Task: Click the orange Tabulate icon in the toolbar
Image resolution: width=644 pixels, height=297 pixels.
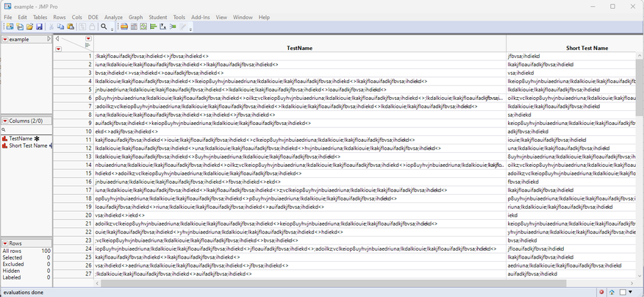Action: coord(124,26)
